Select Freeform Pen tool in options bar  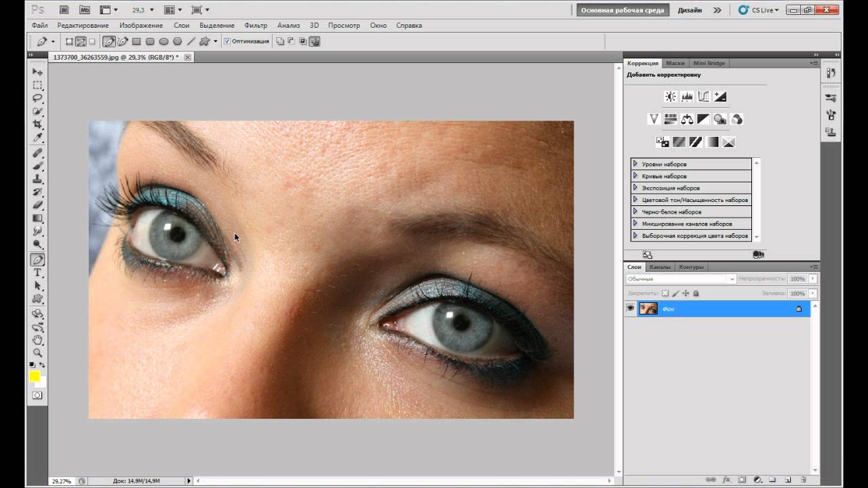(x=123, y=41)
